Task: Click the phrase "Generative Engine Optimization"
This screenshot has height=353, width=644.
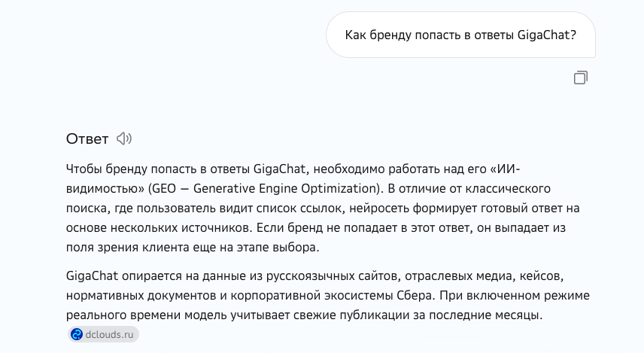Action: click(x=284, y=189)
